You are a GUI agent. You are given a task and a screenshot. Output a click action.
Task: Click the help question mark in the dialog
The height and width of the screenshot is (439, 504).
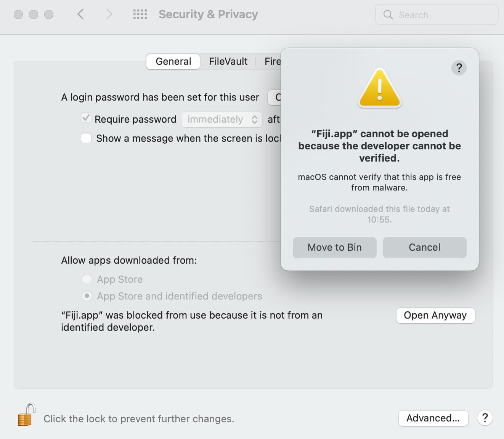tap(459, 68)
